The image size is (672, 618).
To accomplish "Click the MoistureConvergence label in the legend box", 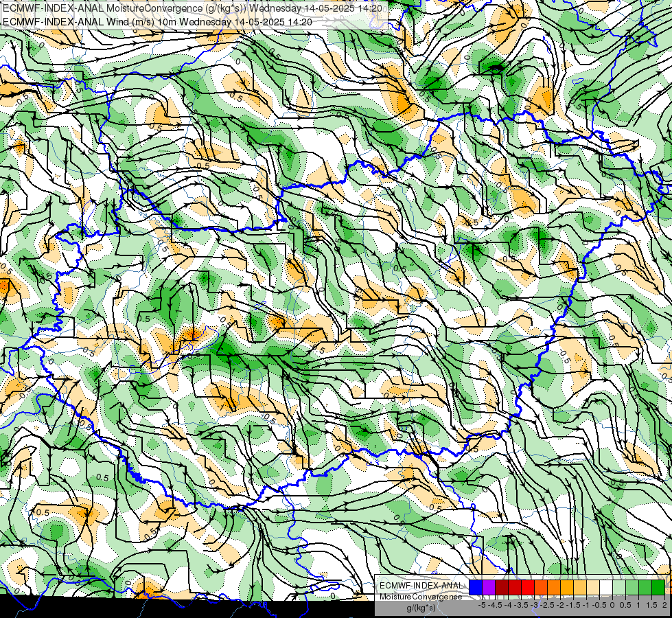I will tap(421, 597).
